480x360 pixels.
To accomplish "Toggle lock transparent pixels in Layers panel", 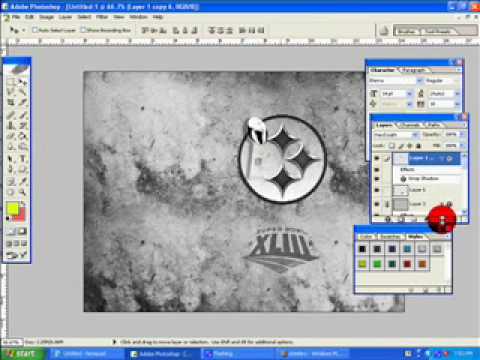I will pos(392,146).
